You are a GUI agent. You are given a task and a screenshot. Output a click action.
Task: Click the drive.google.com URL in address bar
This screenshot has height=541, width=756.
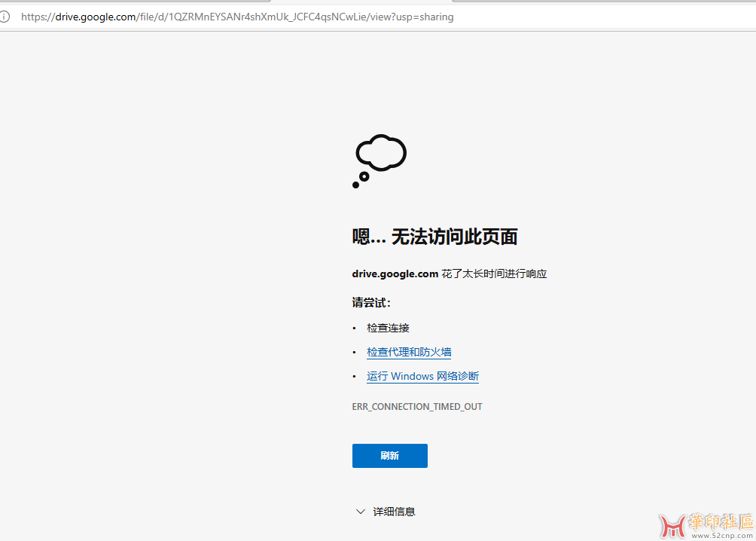[x=237, y=17]
